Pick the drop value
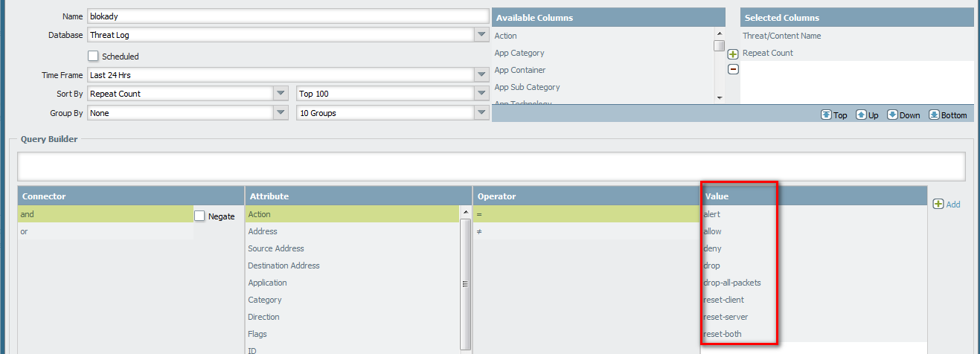 pos(814,265)
